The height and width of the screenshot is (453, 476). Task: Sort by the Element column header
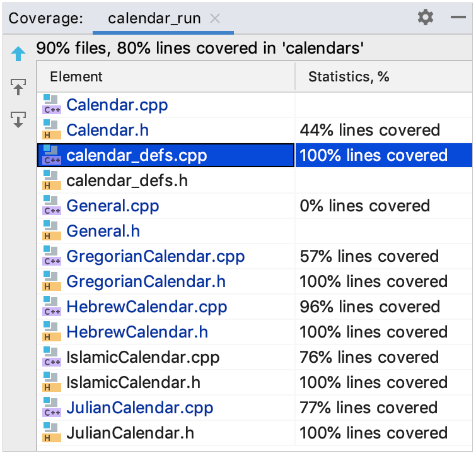[76, 77]
